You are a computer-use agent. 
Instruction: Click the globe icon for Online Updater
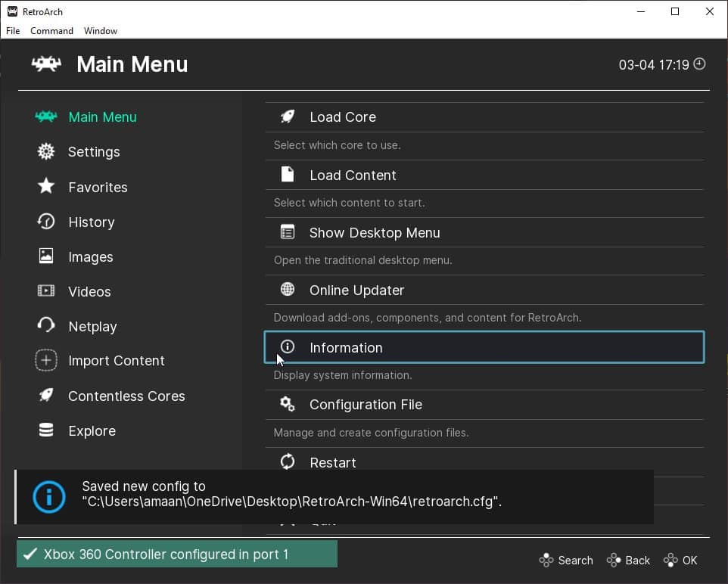coord(288,290)
